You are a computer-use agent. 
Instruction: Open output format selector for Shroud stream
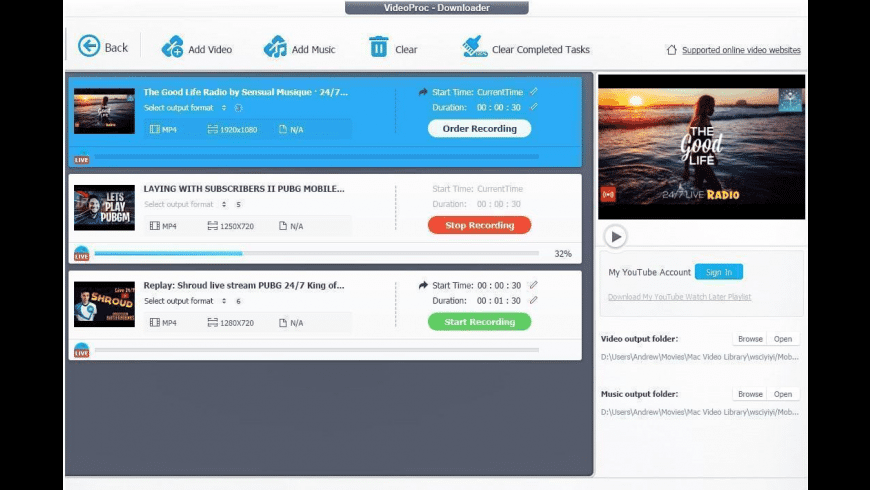tap(224, 301)
